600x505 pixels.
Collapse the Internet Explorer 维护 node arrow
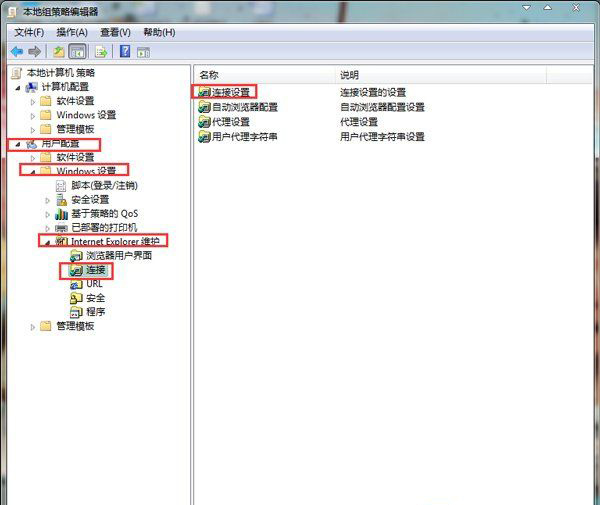tap(47, 242)
